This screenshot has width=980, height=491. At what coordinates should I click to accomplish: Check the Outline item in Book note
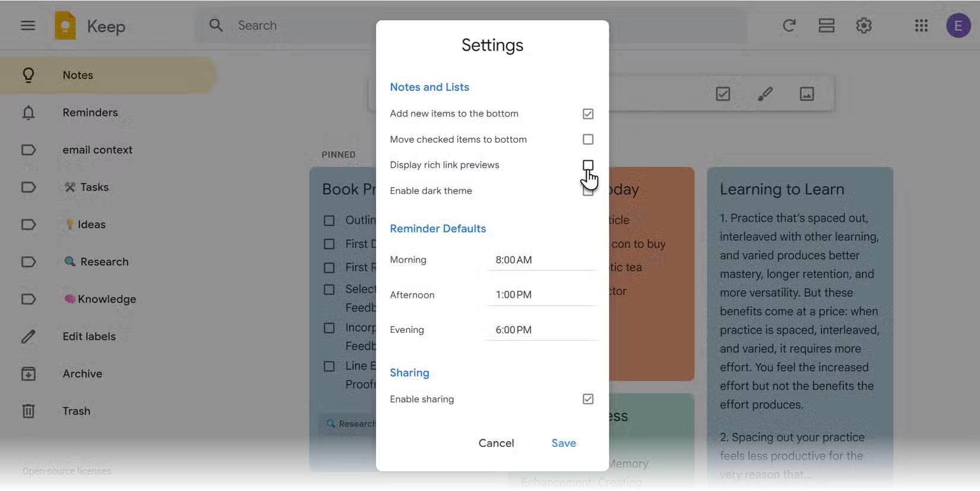click(x=329, y=221)
